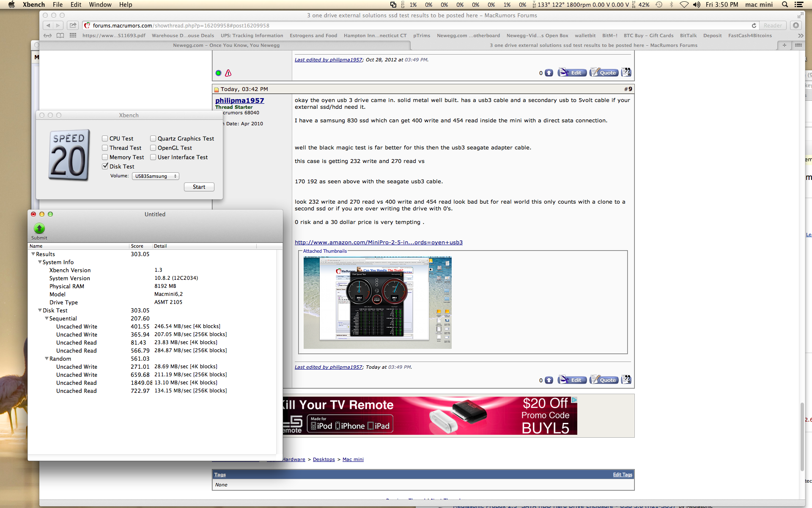
Task: Collapse the Random results group
Action: click(x=47, y=359)
